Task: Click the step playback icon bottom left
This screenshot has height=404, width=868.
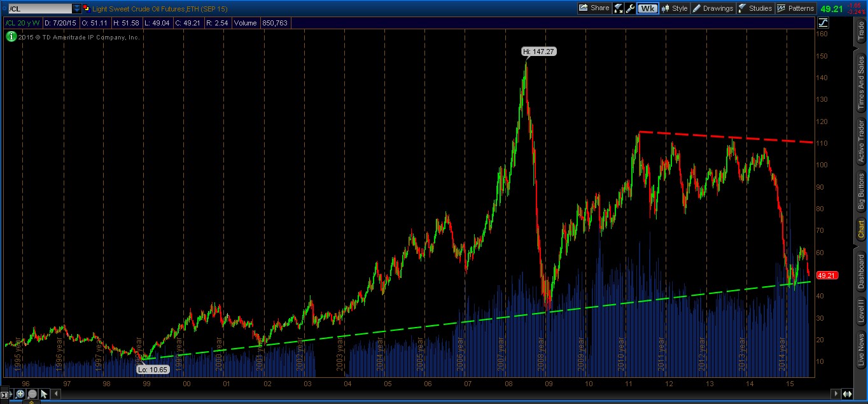Action: tap(5, 394)
